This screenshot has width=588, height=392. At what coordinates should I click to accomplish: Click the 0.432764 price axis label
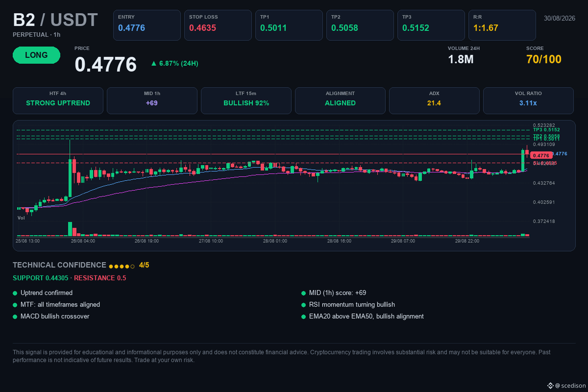[544, 183]
